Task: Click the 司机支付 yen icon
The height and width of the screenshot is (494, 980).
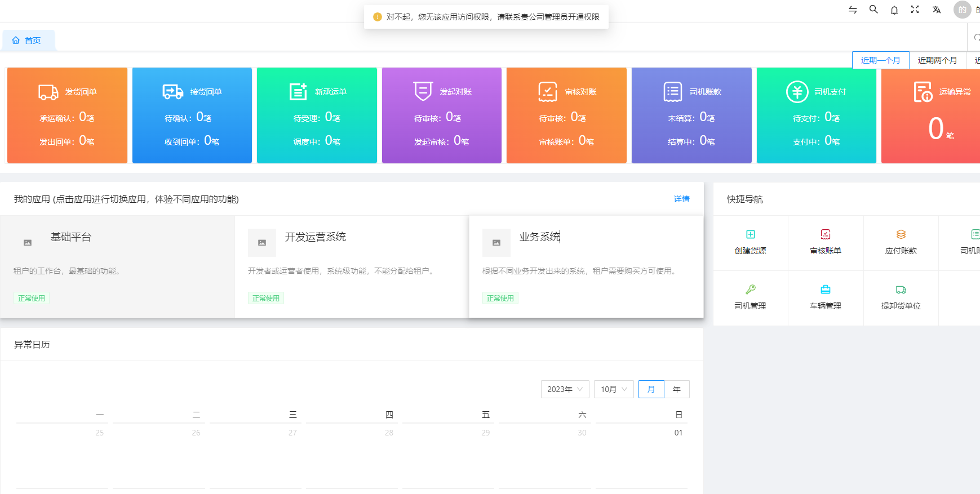Action: [x=797, y=92]
